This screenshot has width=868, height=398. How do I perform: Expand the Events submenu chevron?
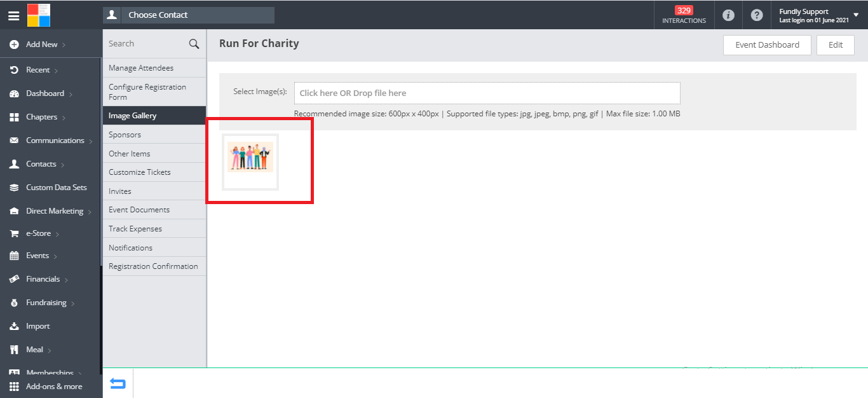click(55, 256)
